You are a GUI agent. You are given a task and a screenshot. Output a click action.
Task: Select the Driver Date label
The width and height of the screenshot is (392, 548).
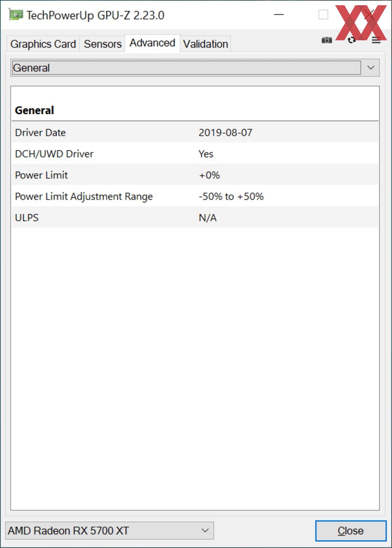click(x=40, y=133)
